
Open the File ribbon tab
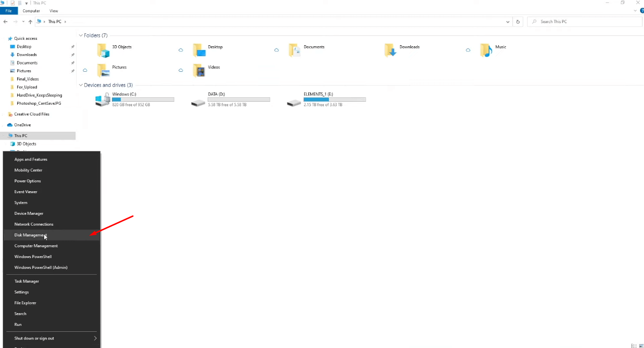coord(8,11)
